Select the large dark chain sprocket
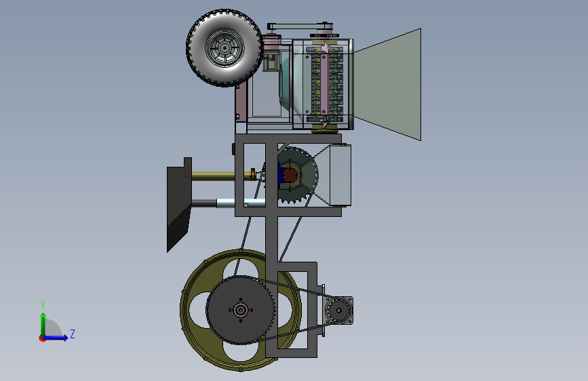This screenshot has height=381, width=588. click(240, 310)
